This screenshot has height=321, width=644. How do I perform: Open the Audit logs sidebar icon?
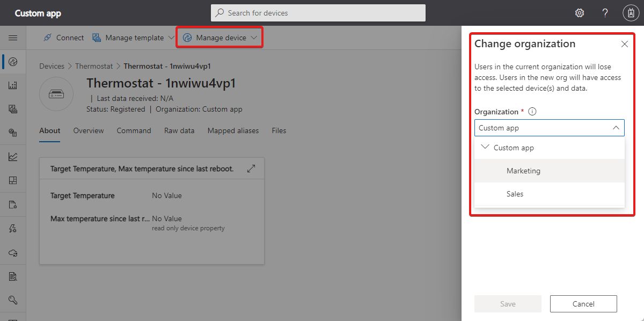tap(13, 276)
